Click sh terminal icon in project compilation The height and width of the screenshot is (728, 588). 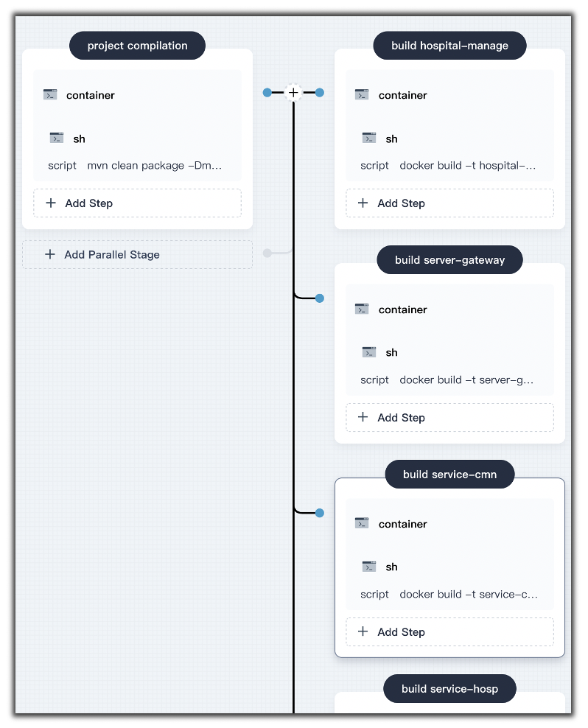[x=57, y=138]
